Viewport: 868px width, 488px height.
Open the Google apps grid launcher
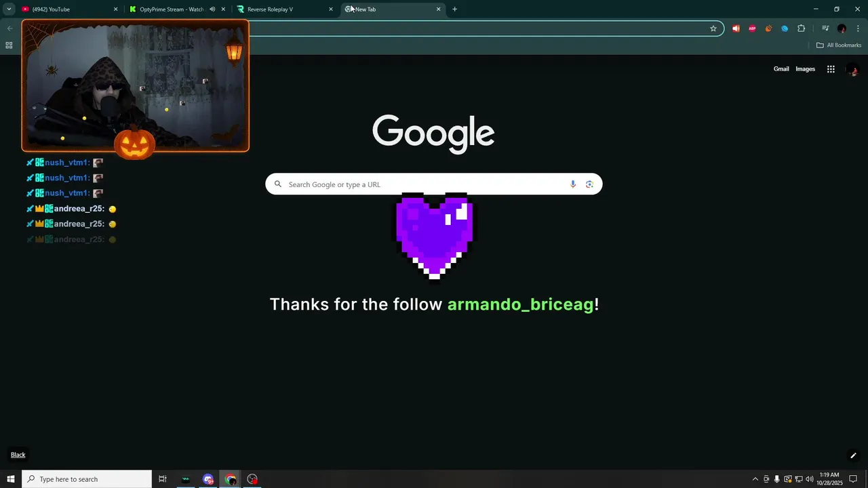(x=831, y=69)
